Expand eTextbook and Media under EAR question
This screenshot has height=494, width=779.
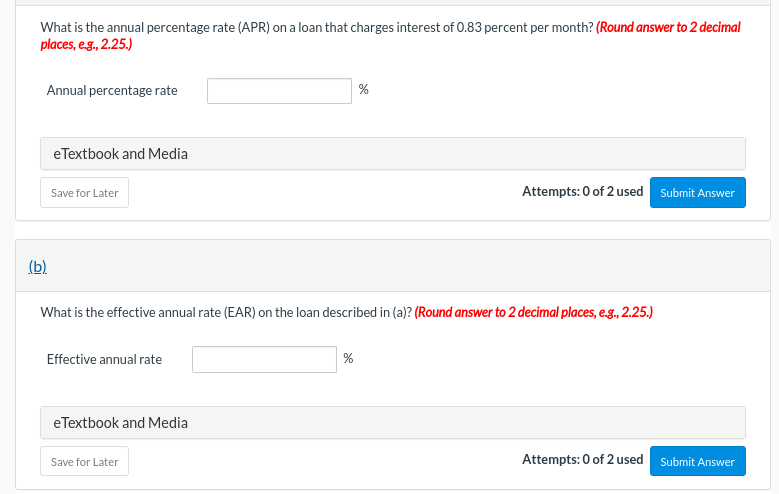[x=392, y=422]
